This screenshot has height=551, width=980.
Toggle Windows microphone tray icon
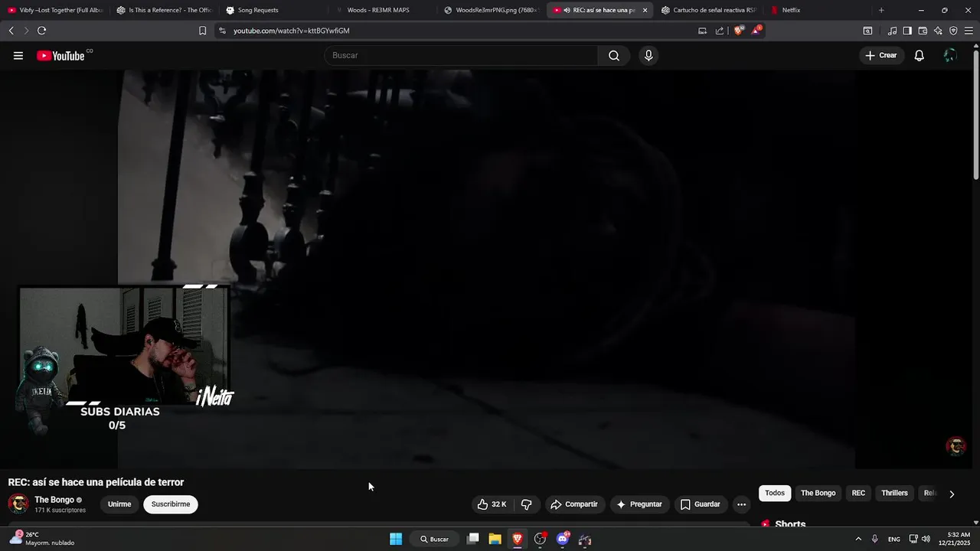(874, 539)
